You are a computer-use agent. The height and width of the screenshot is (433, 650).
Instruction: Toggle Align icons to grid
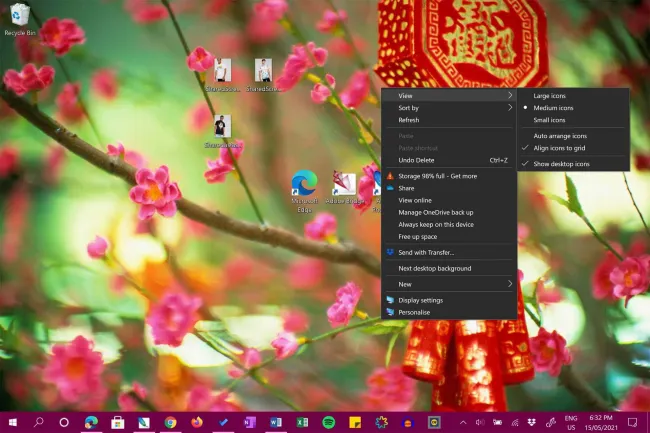pyautogui.click(x=559, y=148)
